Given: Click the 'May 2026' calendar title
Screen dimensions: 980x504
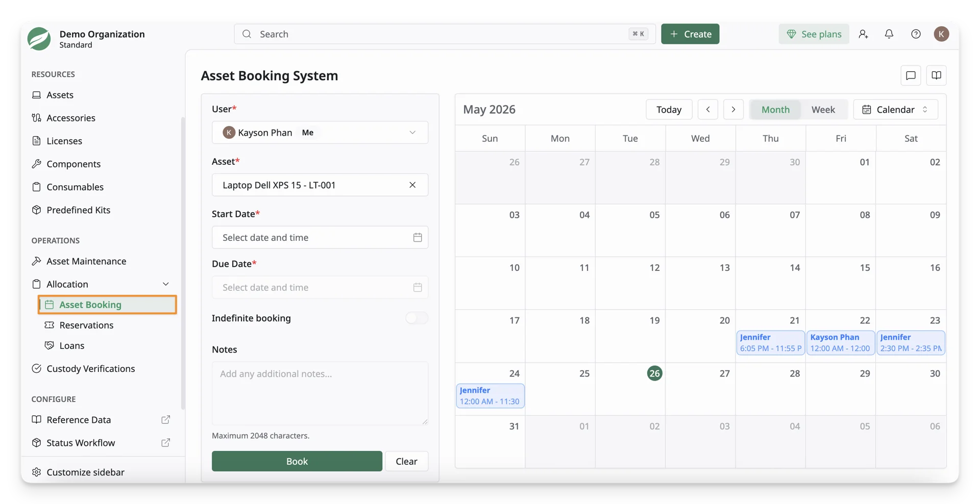Looking at the screenshot, I should click(x=489, y=109).
